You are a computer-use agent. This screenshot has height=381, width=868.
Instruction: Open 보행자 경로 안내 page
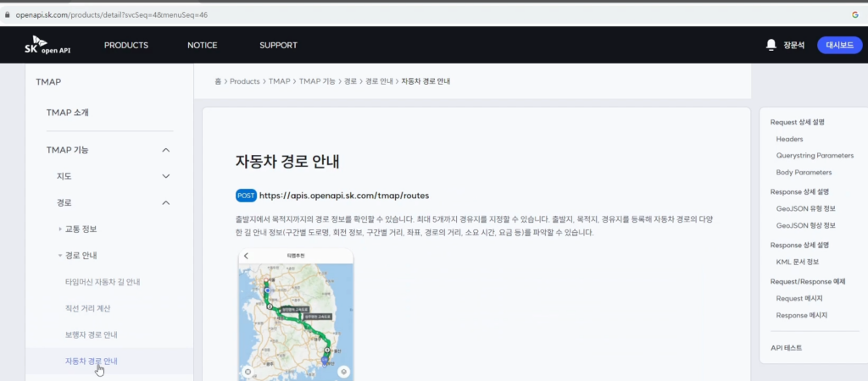pyautogui.click(x=92, y=335)
